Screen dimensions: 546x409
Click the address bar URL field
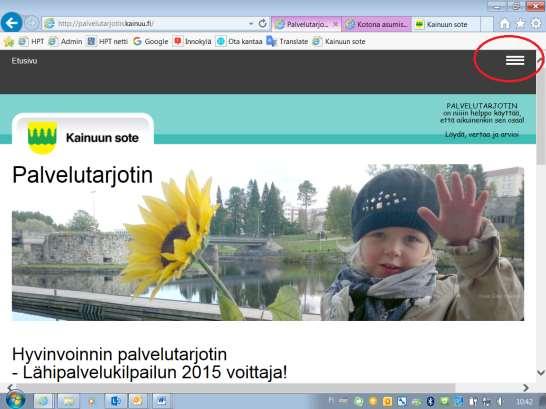[151, 24]
